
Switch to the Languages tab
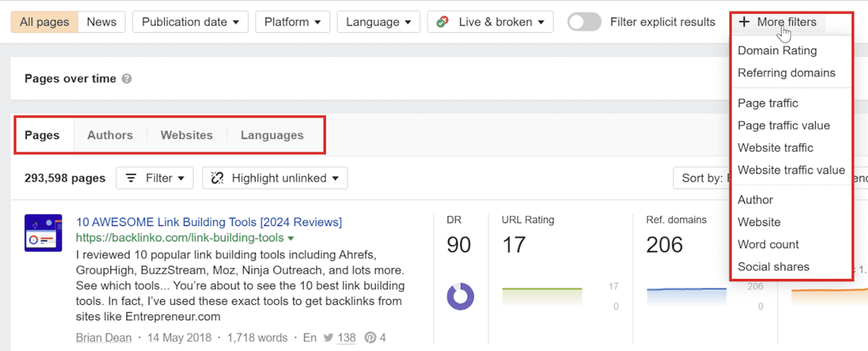[x=272, y=135]
